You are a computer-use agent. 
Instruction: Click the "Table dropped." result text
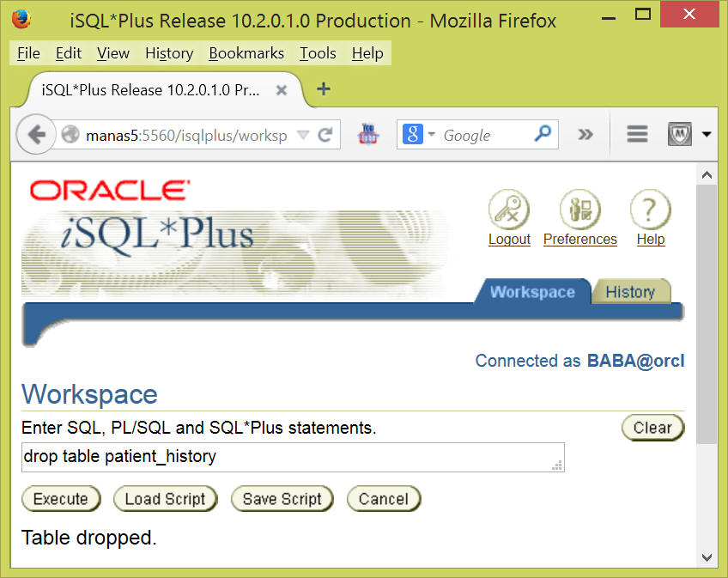pos(89,538)
